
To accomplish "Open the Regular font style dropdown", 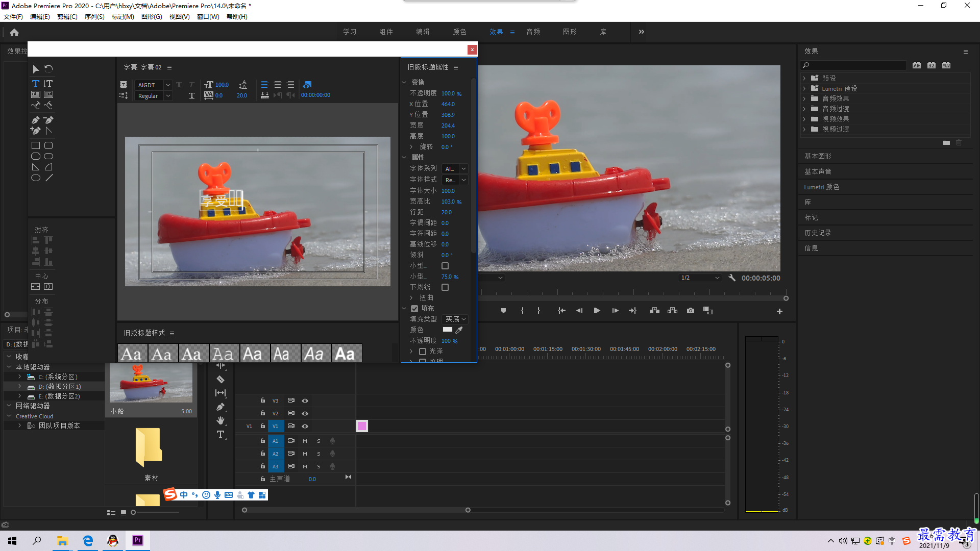I will point(154,96).
